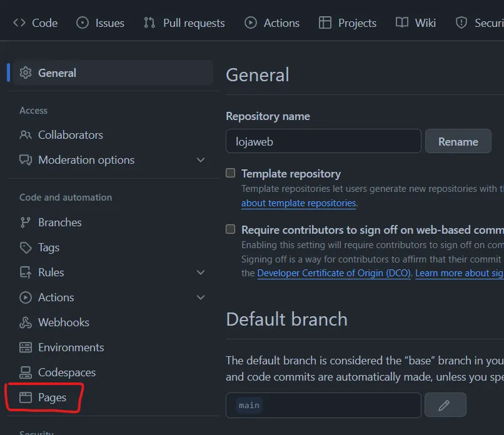504x435 pixels.
Task: Click the Projects table icon
Action: click(x=325, y=22)
